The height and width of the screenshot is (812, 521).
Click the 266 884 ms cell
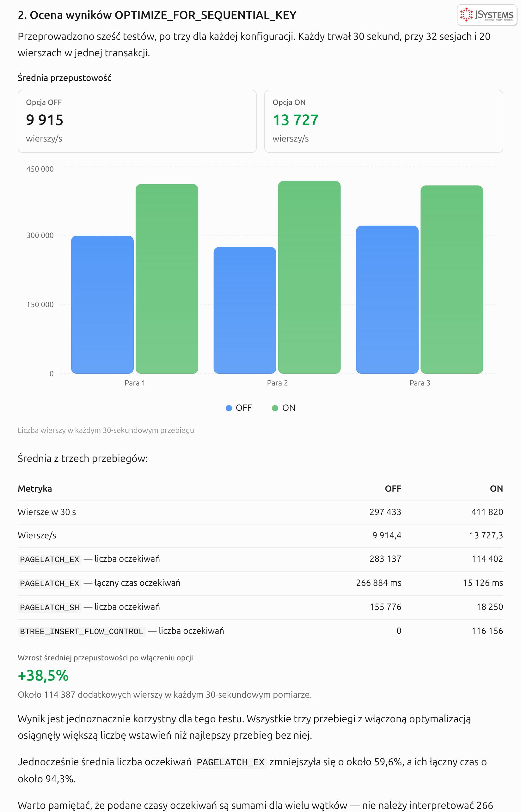tap(378, 583)
